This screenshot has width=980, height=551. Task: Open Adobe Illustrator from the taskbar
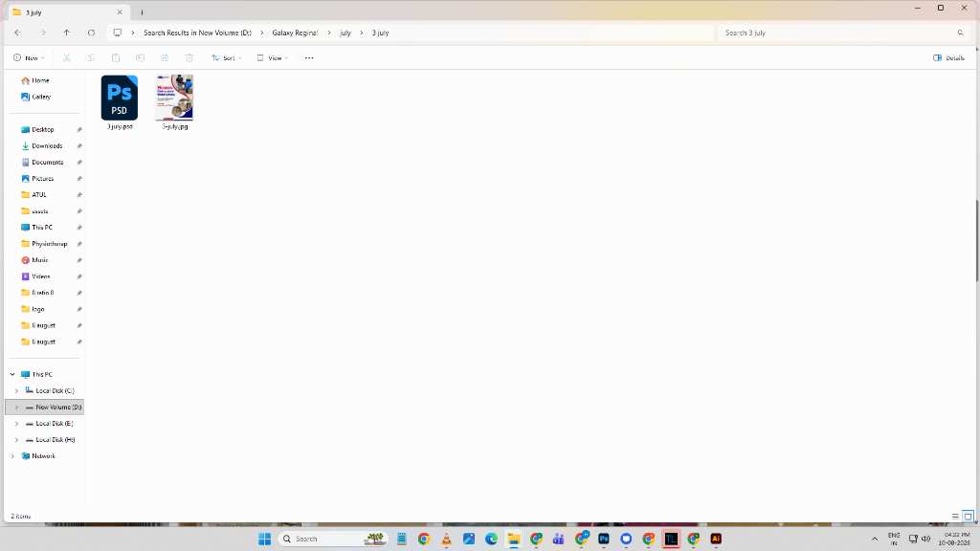coord(716,539)
